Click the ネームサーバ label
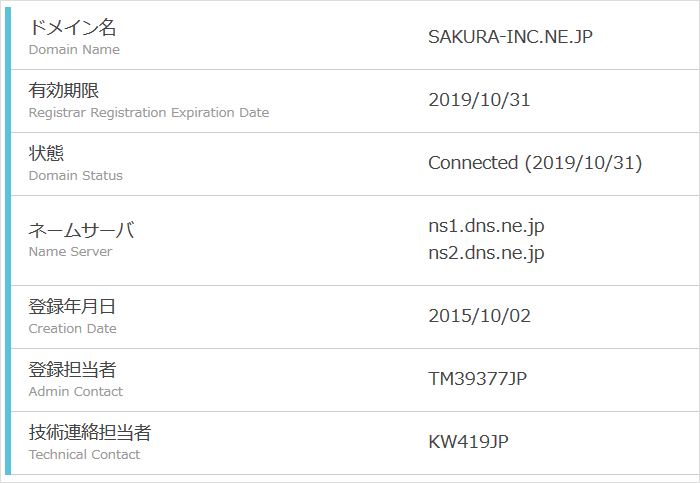The height and width of the screenshot is (483, 700). click(x=82, y=230)
